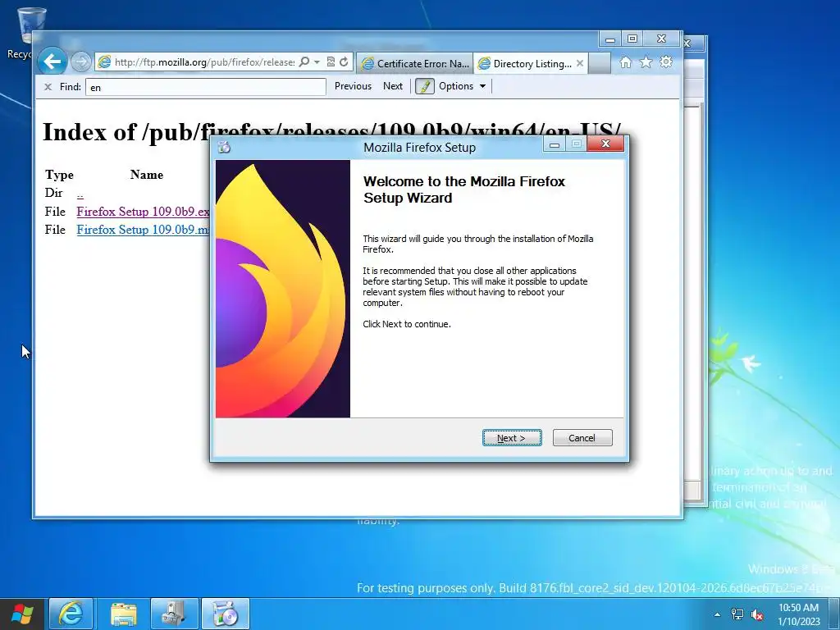Open the Home page icon
Image resolution: width=840 pixels, height=630 pixels.
(625, 62)
